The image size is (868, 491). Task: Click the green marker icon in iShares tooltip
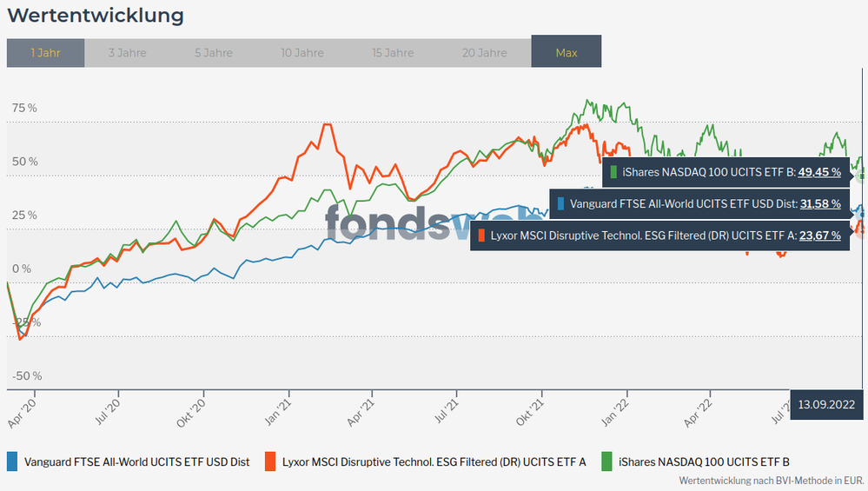[614, 172]
